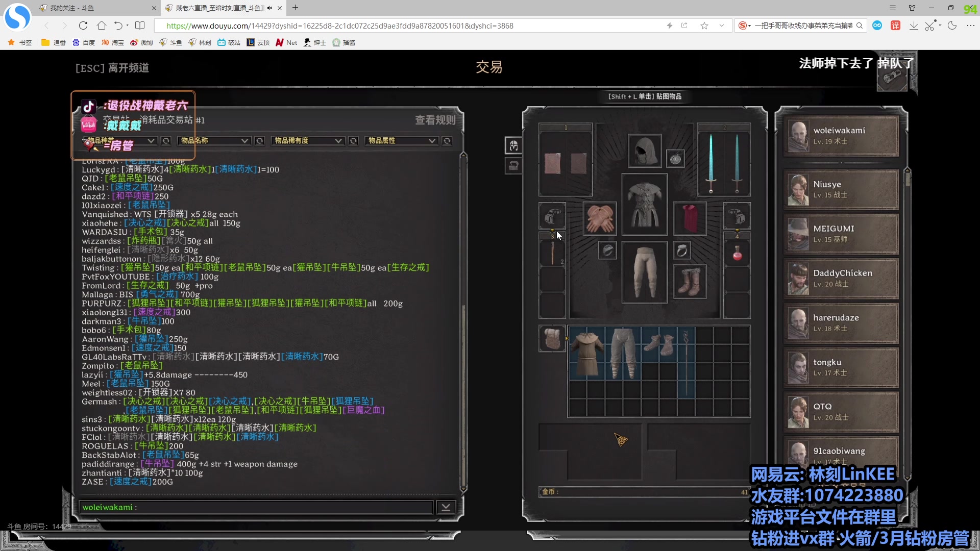
Task: Reset the 物品稀有度 filter refresh button
Action: [353, 140]
